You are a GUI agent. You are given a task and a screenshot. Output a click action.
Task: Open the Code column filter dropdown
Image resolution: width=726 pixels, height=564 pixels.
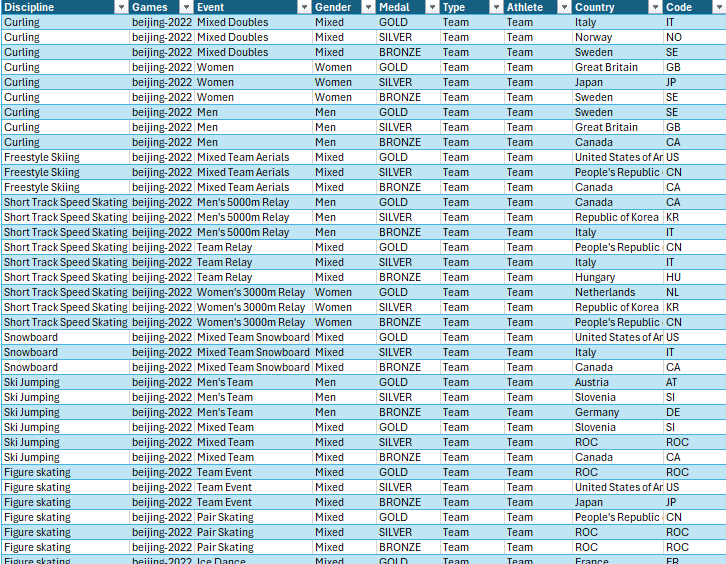(719, 7)
